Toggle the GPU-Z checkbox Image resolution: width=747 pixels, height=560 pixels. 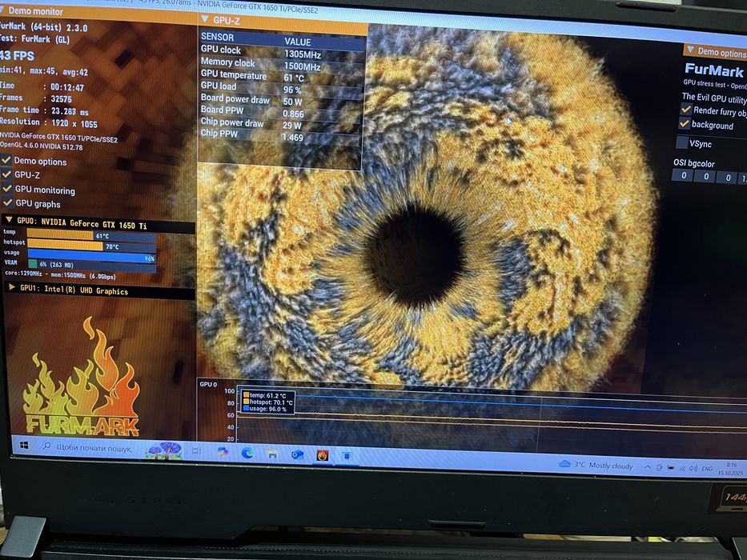pyautogui.click(x=6, y=174)
